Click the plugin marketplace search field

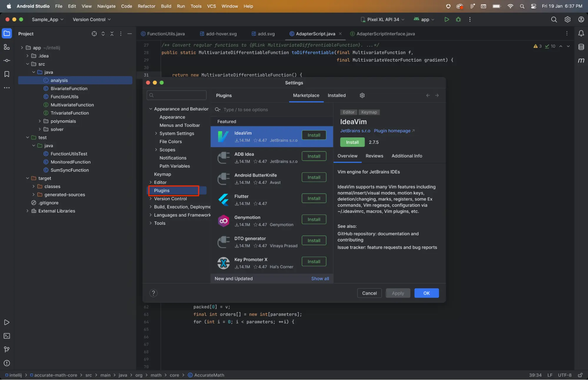(x=272, y=109)
